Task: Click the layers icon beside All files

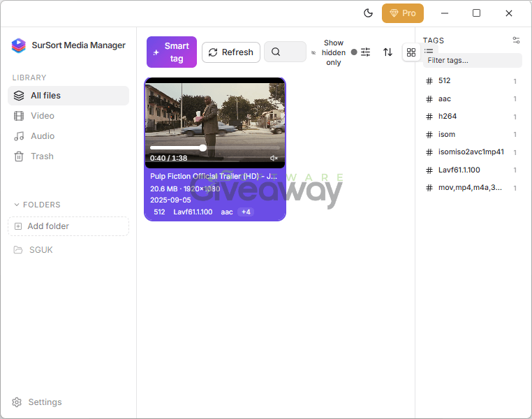Action: point(19,96)
